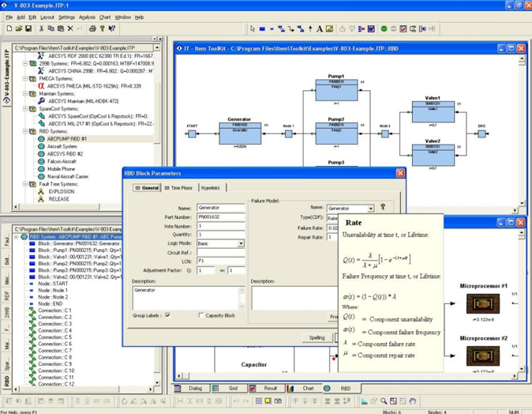Click the help icon beside failure model name
Viewport: 532px width, 414px height.
point(383,207)
